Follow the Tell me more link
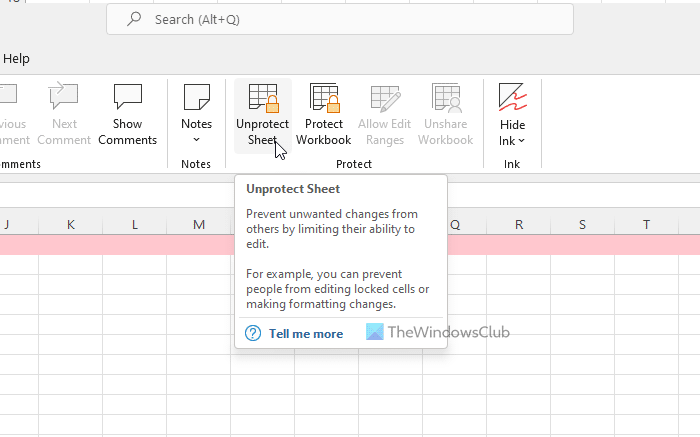Image resolution: width=700 pixels, height=437 pixels. (306, 334)
